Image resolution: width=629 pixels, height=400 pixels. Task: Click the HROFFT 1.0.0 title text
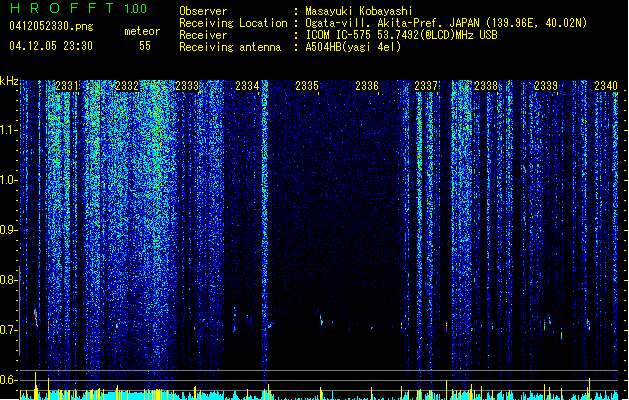(79, 8)
